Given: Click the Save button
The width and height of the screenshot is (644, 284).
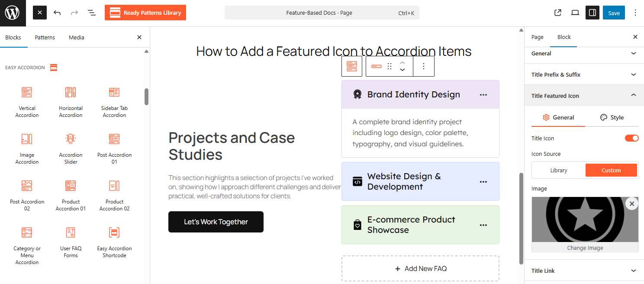Looking at the screenshot, I should coord(614,13).
